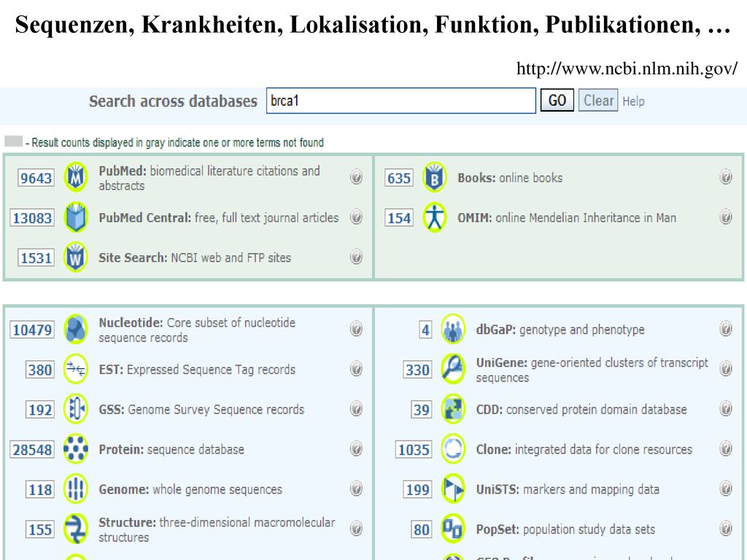Screen dimensions: 747x560
Task: Click help icon for GSS row
Action: [356, 408]
